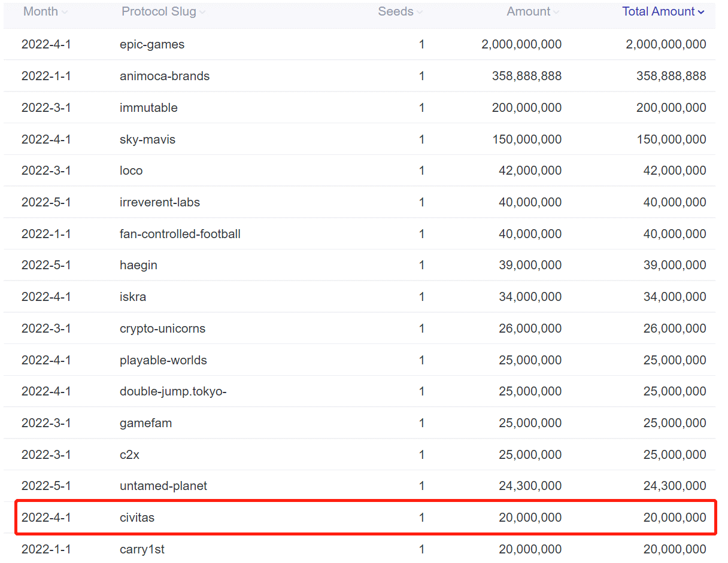The height and width of the screenshot is (563, 728).
Task: Select the fan-controlled-football slug
Action: tap(180, 234)
